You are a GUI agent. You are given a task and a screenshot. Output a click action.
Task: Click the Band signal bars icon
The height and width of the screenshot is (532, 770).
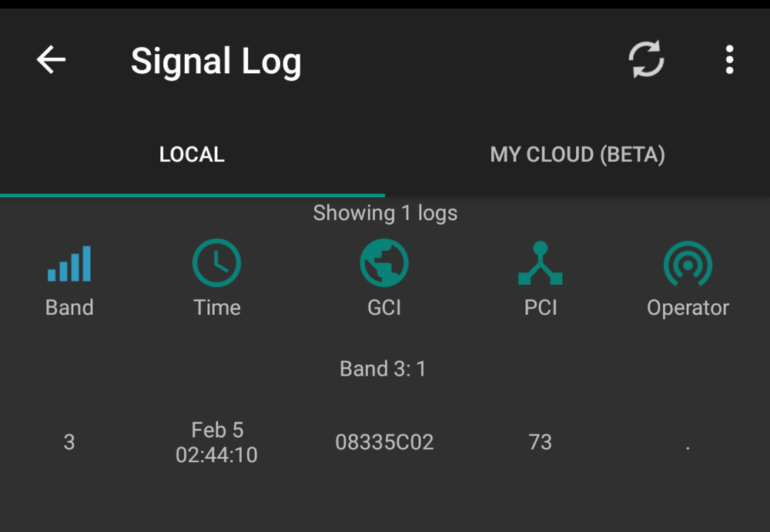[69, 262]
